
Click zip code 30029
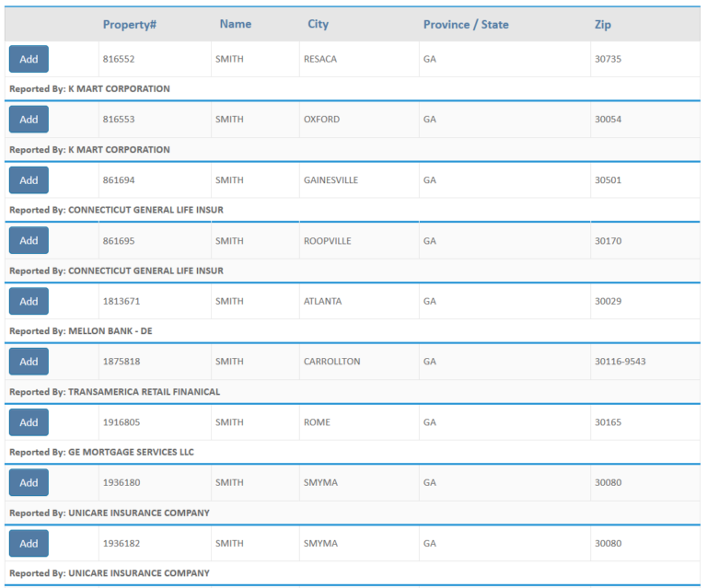coord(608,302)
